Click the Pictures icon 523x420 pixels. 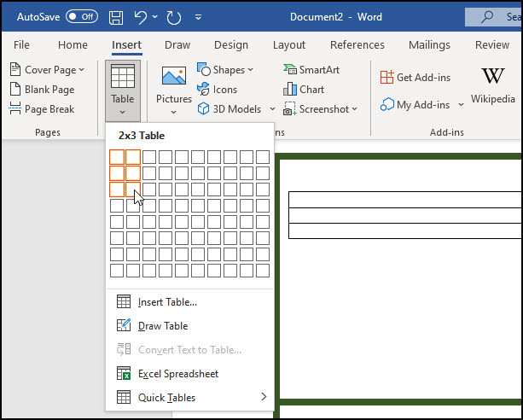(x=174, y=76)
